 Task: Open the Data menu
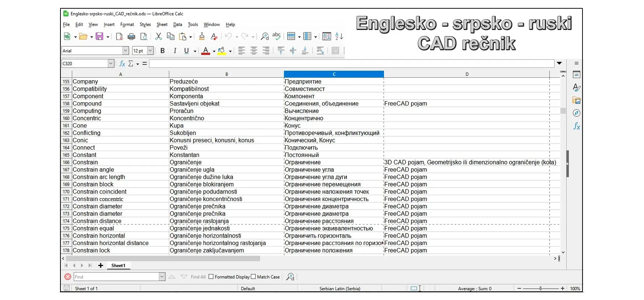(x=178, y=25)
